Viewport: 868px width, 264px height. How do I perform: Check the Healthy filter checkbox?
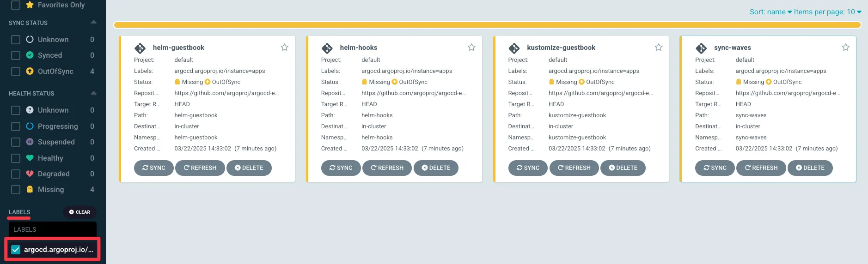pyautogui.click(x=16, y=158)
